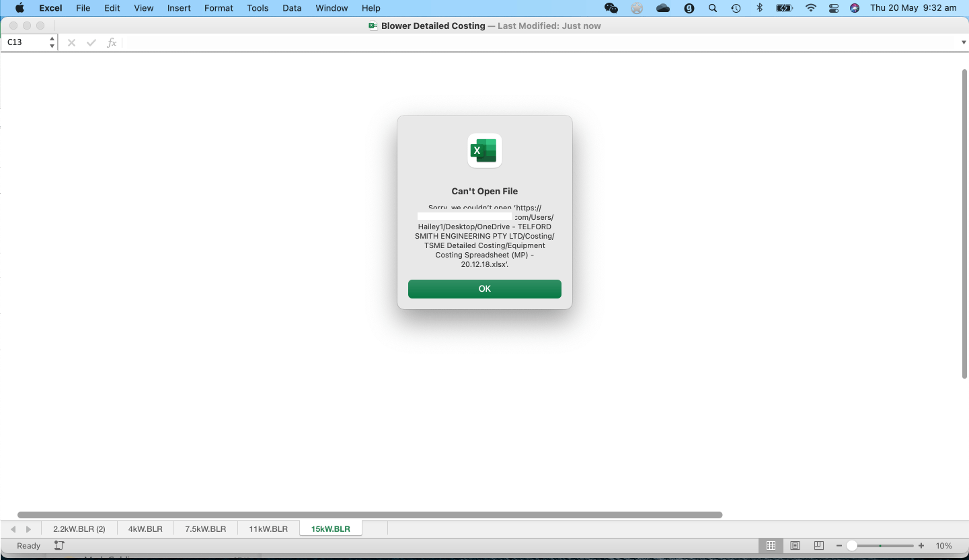
Task: Open the Tools menu
Action: 258,8
